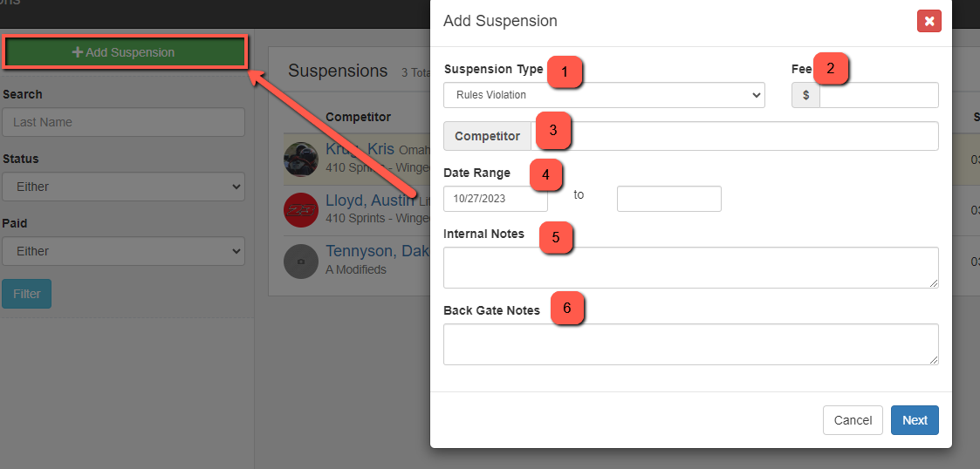Expand the Paid filter dropdown
The width and height of the screenshot is (980, 469).
[x=123, y=251]
